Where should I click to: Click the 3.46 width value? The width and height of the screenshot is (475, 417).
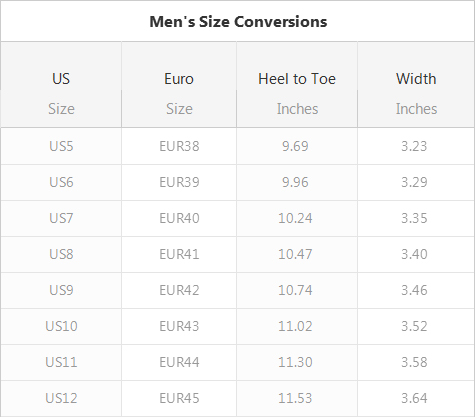(414, 290)
